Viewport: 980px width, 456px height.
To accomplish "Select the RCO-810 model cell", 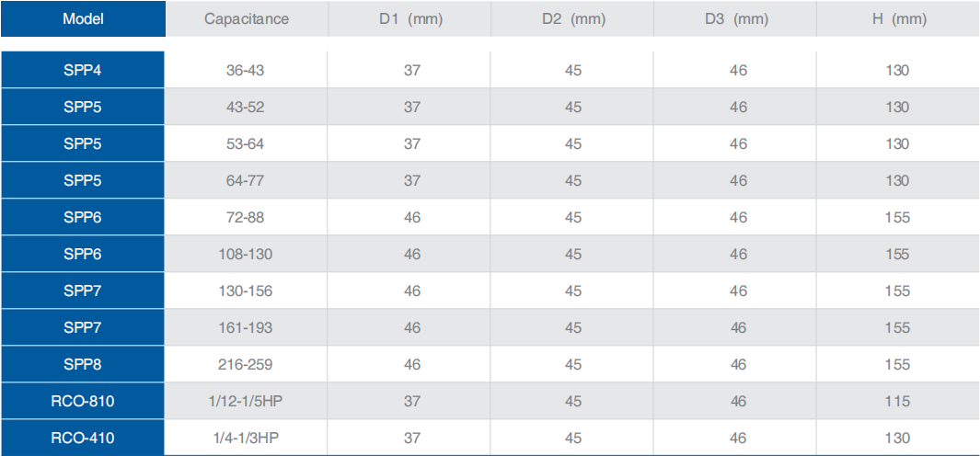I will point(83,401).
